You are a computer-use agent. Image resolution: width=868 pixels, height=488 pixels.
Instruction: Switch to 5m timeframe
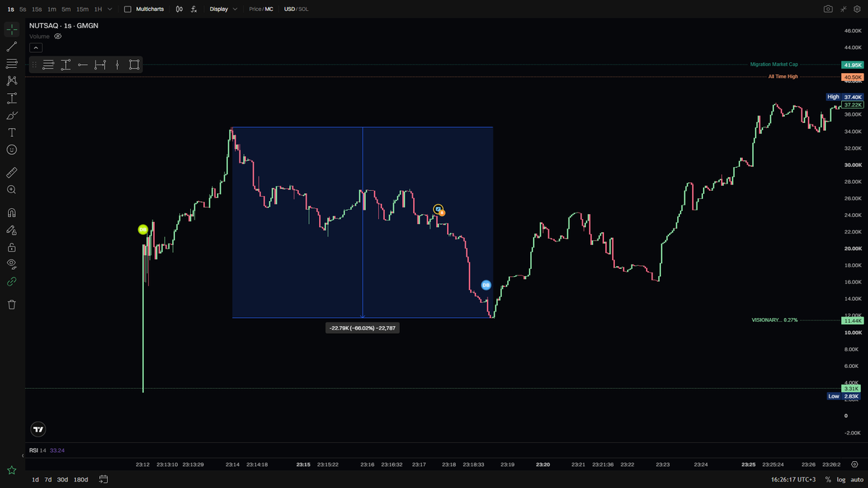click(66, 9)
